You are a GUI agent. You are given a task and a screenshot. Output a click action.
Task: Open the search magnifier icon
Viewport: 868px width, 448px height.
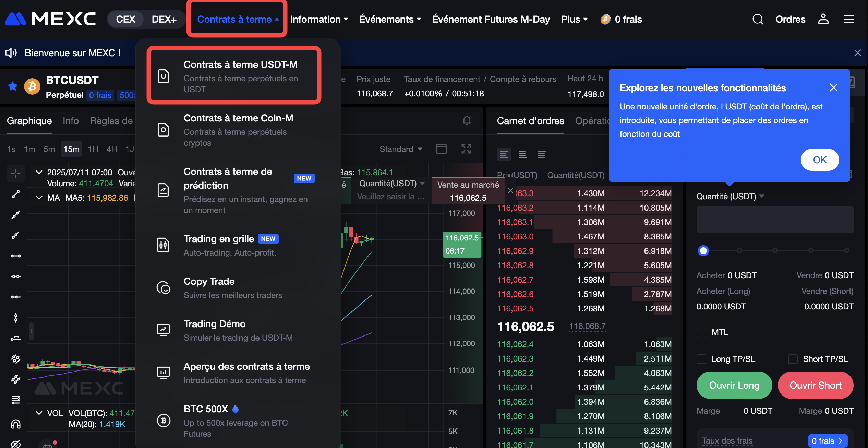758,19
